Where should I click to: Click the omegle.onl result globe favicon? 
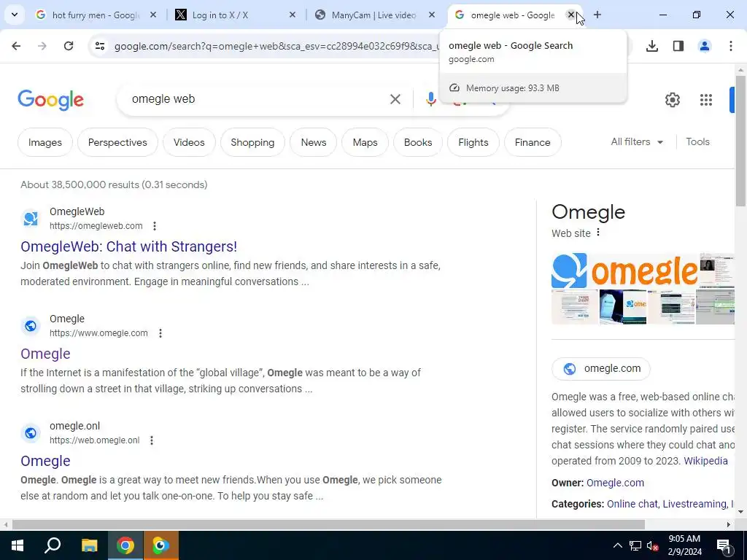tap(31, 433)
